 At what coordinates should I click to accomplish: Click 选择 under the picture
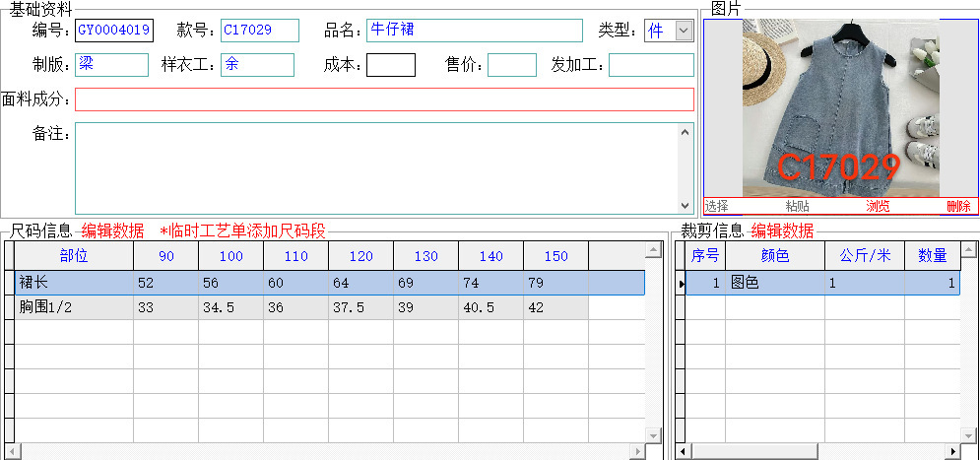716,206
